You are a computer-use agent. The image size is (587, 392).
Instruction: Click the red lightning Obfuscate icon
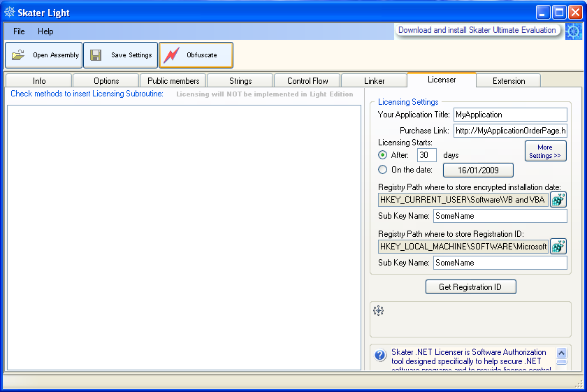click(171, 55)
